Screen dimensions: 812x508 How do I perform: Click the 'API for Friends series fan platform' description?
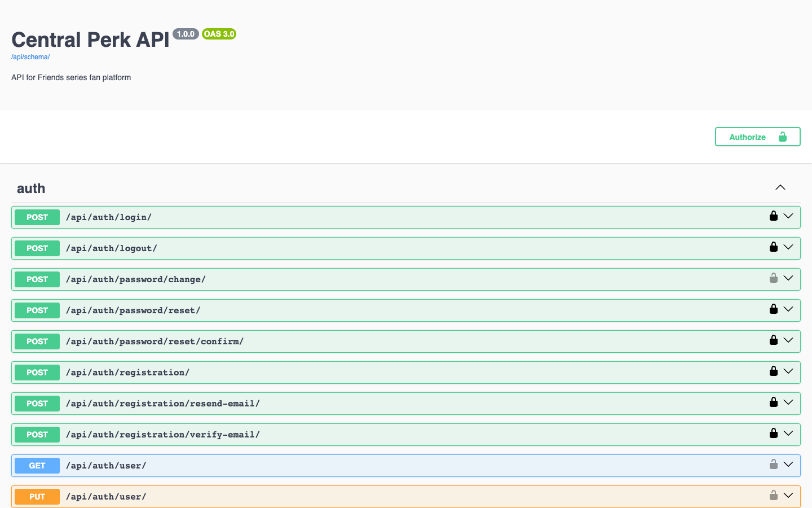coord(71,77)
